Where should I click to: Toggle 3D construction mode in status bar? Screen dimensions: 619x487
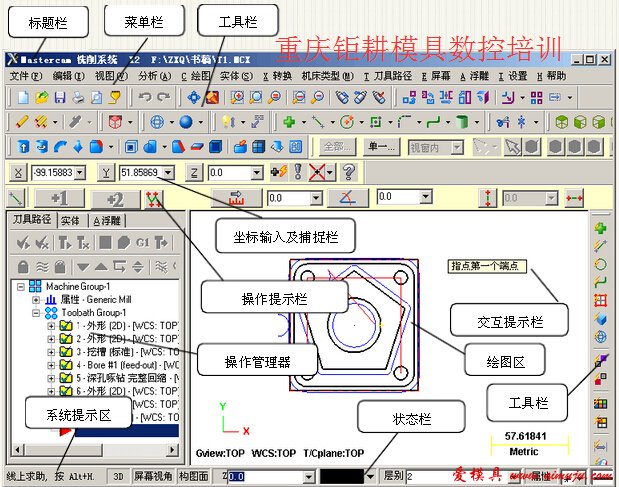(118, 477)
